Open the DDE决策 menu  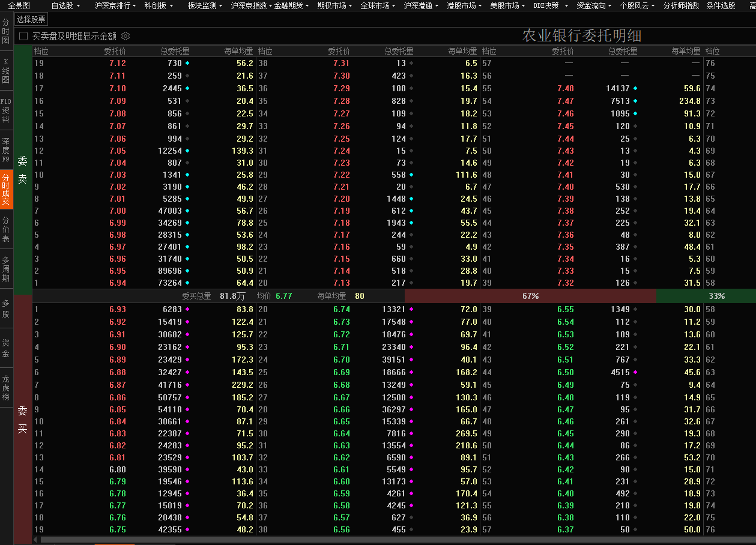551,5
